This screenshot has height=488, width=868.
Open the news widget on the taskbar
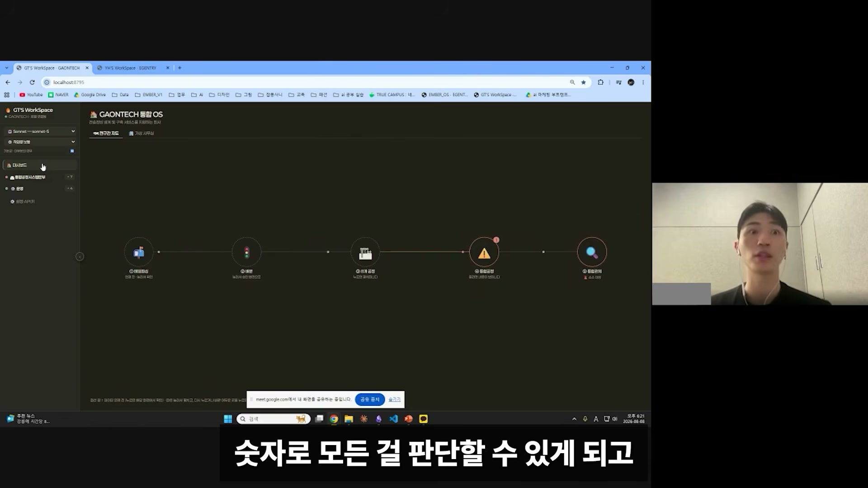tap(28, 419)
